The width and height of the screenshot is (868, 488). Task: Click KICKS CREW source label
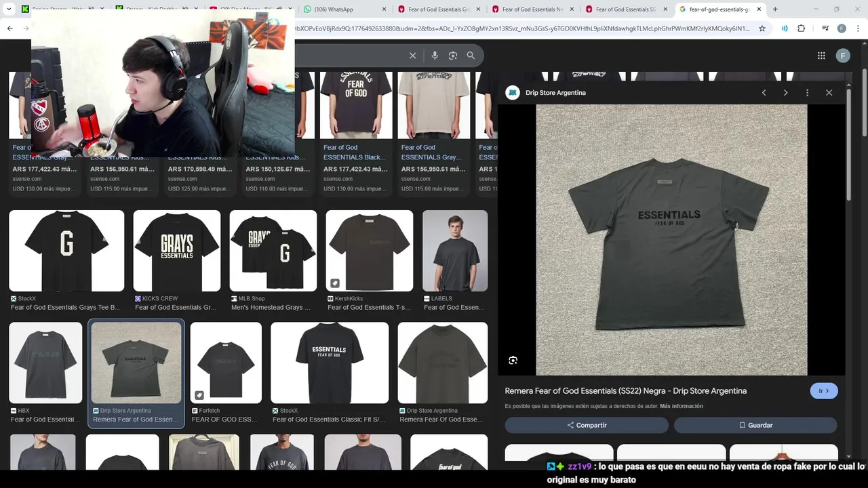[x=160, y=298]
